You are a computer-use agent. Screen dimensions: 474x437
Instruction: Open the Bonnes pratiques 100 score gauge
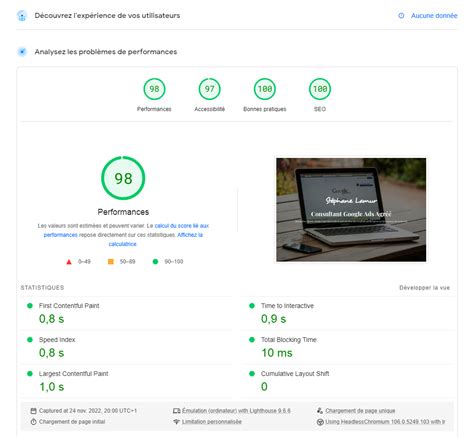265,89
